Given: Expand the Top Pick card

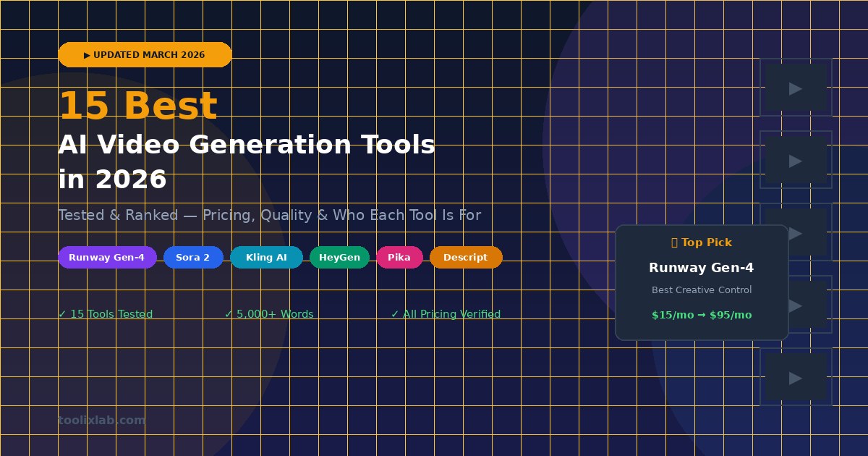Looking at the screenshot, I should (702, 282).
